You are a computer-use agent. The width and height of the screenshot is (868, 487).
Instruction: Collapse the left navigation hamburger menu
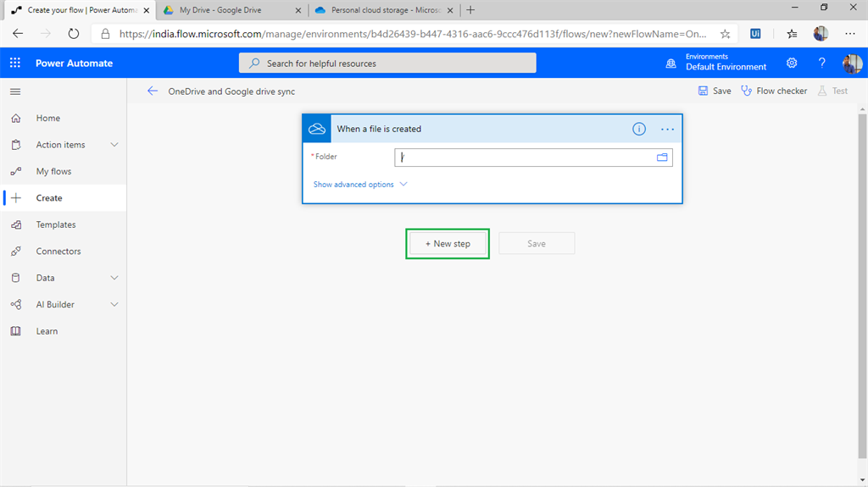click(15, 91)
